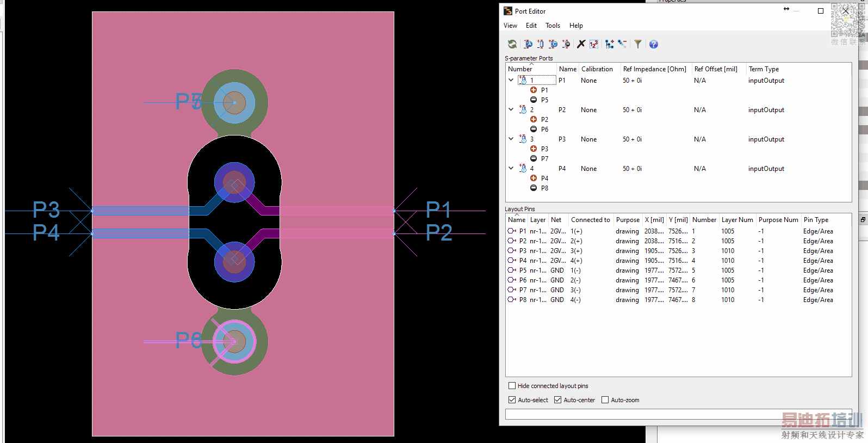Uncheck the Auto-select option
Screen dimensions: 868x443
(512, 400)
